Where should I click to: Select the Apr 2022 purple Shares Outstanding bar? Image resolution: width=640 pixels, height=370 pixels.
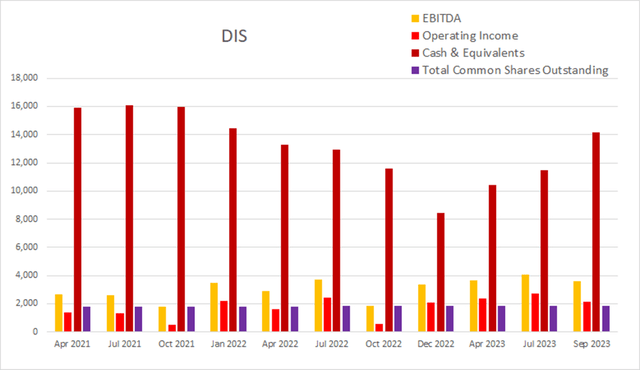click(x=294, y=319)
